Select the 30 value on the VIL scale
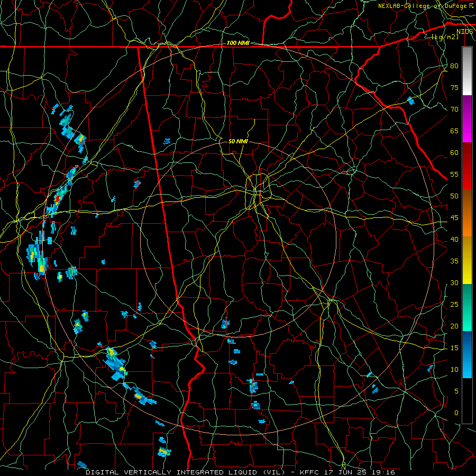This screenshot has width=476, height=476. click(454, 283)
